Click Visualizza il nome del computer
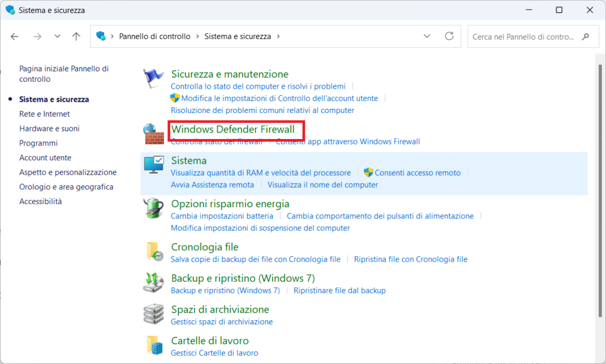This screenshot has height=364, width=606. [x=323, y=185]
